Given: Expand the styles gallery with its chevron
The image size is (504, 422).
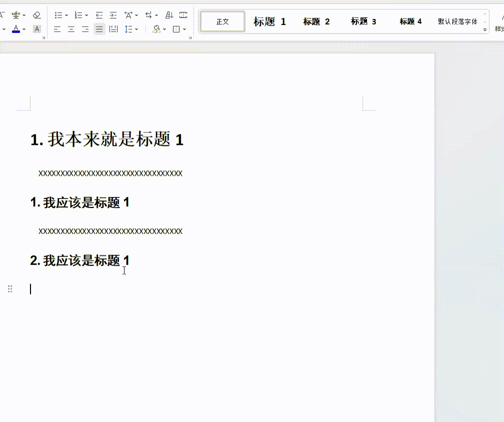Looking at the screenshot, I should pos(484,30).
